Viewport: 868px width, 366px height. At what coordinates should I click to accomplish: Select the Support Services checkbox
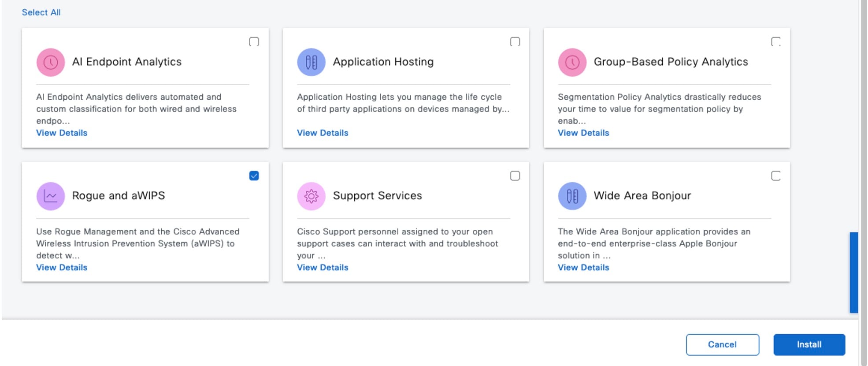click(515, 176)
